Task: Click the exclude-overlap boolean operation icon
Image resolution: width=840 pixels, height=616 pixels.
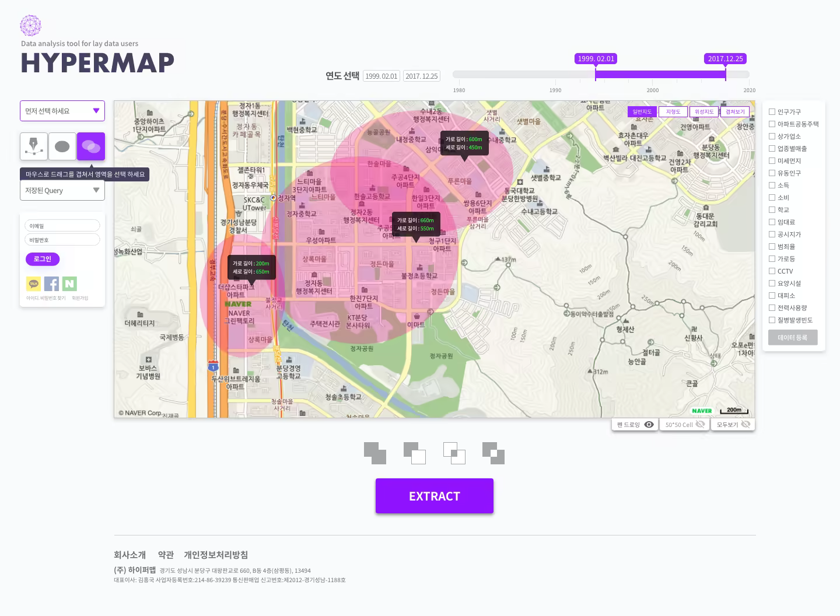Action: (x=494, y=453)
